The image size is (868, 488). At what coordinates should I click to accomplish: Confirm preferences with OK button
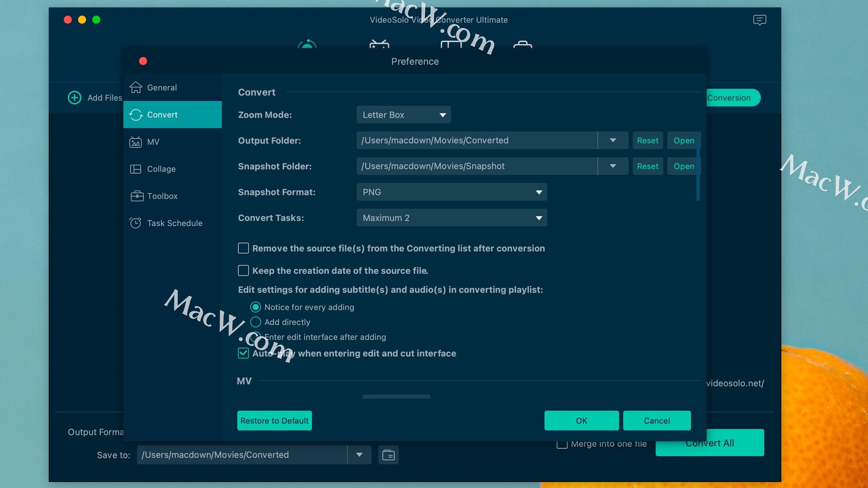click(581, 421)
